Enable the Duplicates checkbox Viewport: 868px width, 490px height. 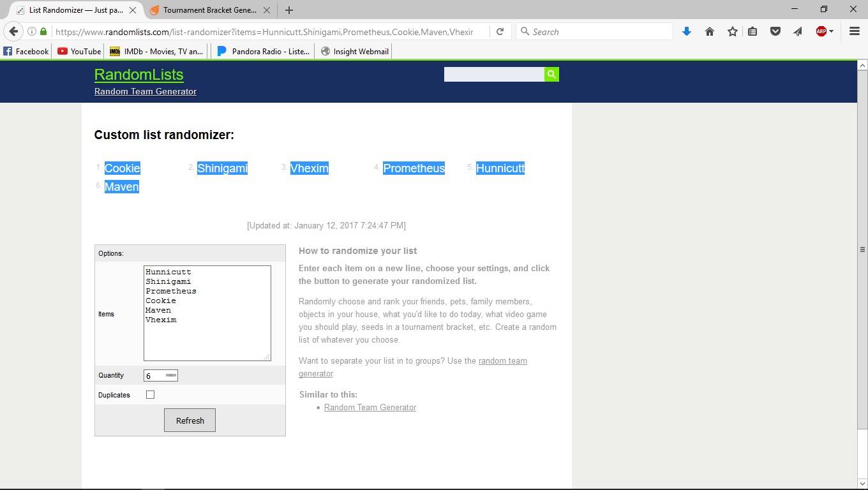[150, 395]
